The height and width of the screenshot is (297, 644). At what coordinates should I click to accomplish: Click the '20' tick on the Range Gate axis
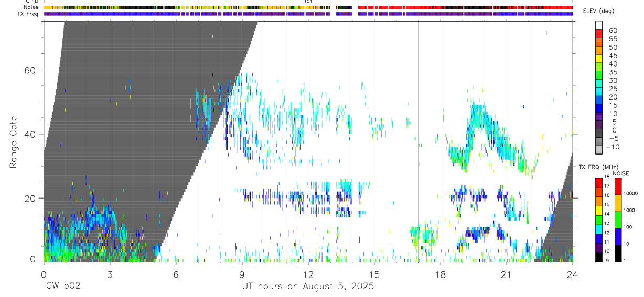(30, 199)
